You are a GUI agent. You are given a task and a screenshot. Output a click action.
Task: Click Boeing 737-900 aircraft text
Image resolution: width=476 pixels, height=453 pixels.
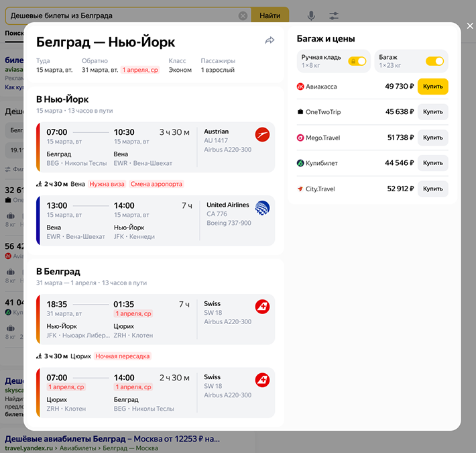click(229, 223)
